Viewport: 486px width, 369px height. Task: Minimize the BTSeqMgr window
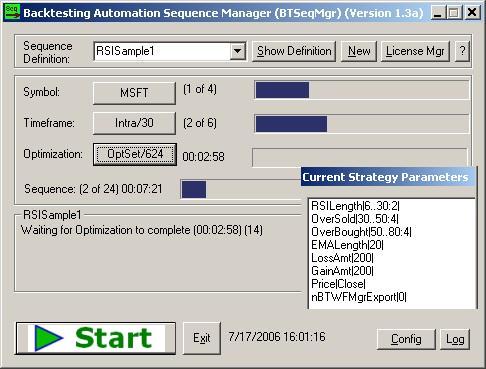(438, 13)
